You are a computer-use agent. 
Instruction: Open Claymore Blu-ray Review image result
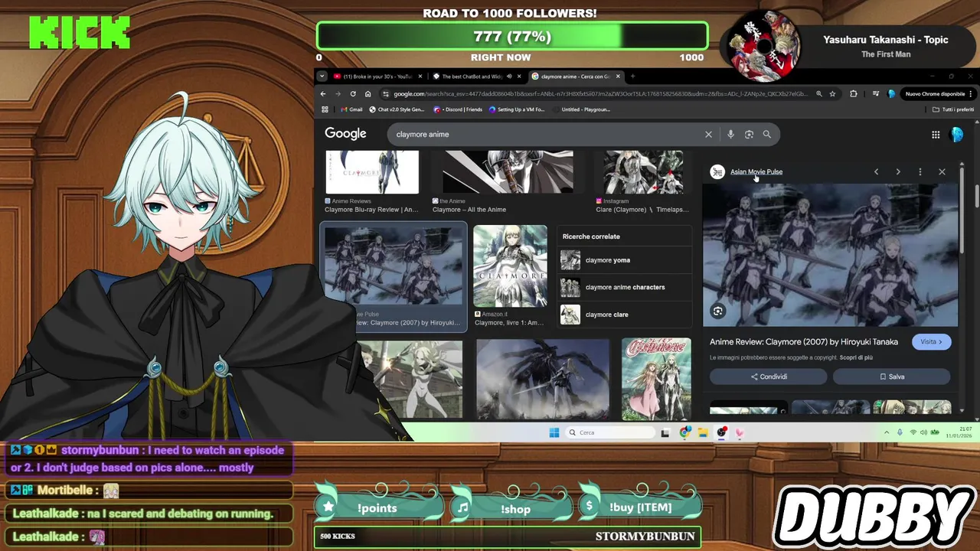click(372, 172)
